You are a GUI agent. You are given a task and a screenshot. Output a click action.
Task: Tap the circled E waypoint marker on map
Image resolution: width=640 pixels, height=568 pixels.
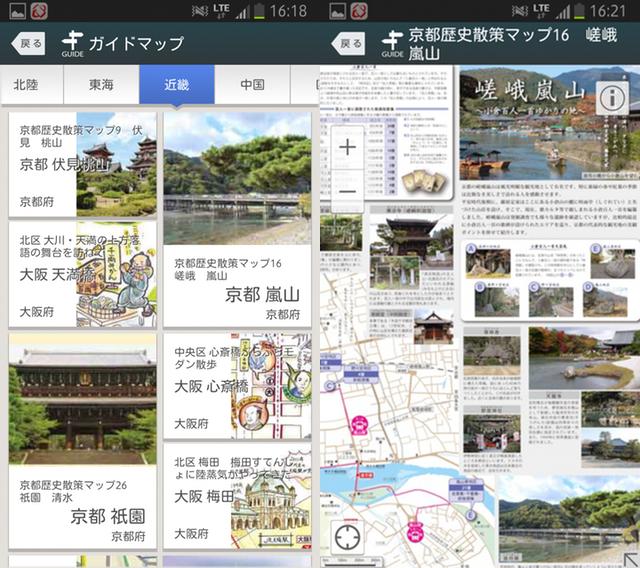[471, 515]
